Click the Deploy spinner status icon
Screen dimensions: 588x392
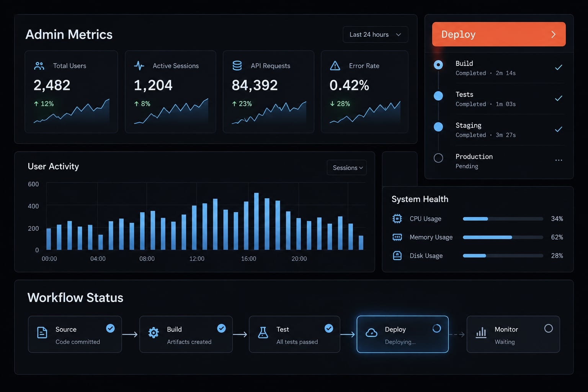click(437, 328)
